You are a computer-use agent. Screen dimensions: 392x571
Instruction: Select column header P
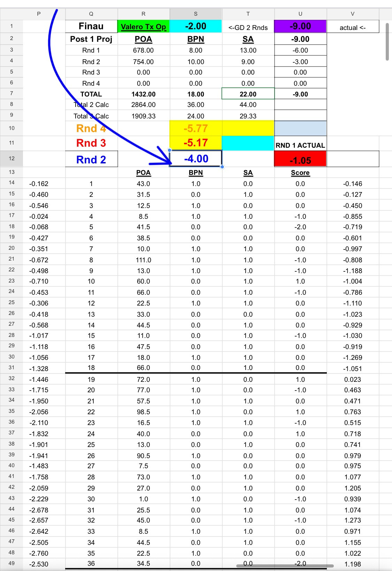[x=39, y=14]
